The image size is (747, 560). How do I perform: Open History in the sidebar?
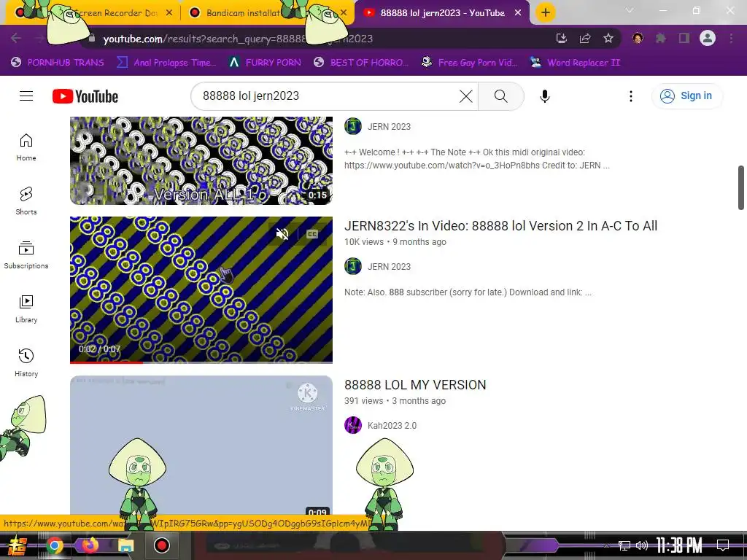[26, 363]
